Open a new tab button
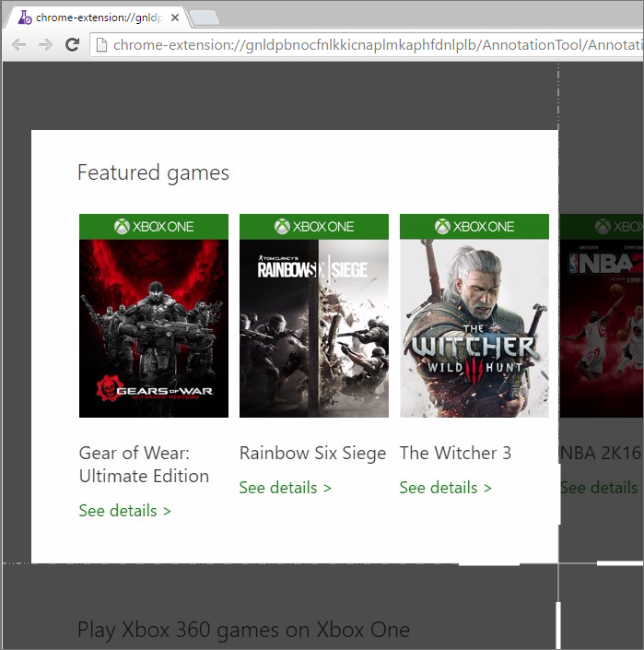 205,18
